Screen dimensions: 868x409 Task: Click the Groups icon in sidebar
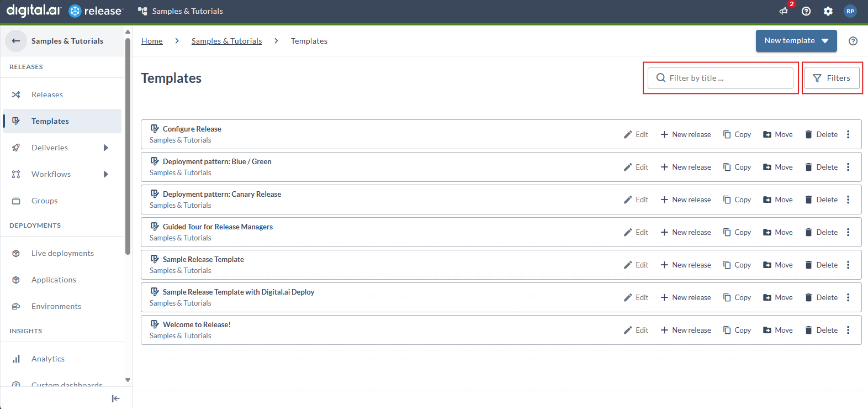coord(16,201)
